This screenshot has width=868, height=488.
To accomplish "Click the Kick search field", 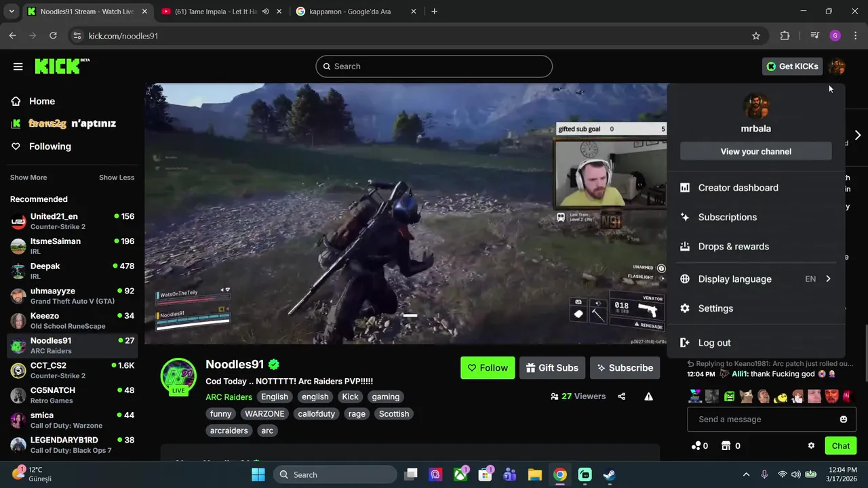I will click(x=434, y=66).
